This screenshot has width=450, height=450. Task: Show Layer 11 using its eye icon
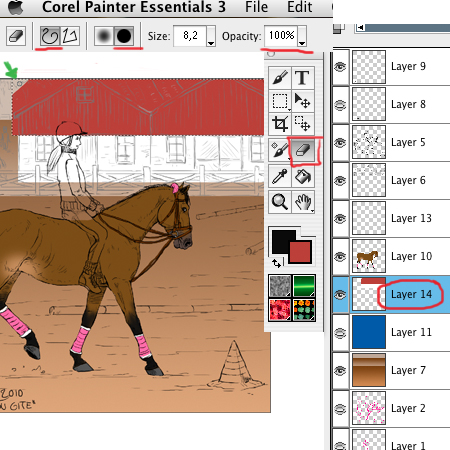tap(340, 333)
